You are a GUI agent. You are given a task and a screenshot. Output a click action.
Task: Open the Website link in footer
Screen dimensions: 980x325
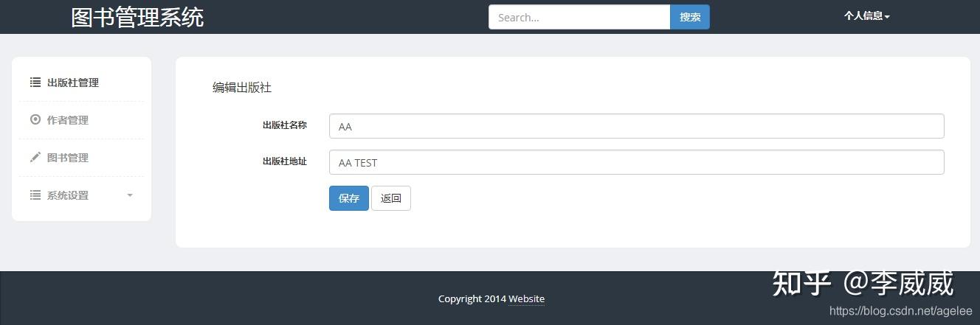(526, 298)
